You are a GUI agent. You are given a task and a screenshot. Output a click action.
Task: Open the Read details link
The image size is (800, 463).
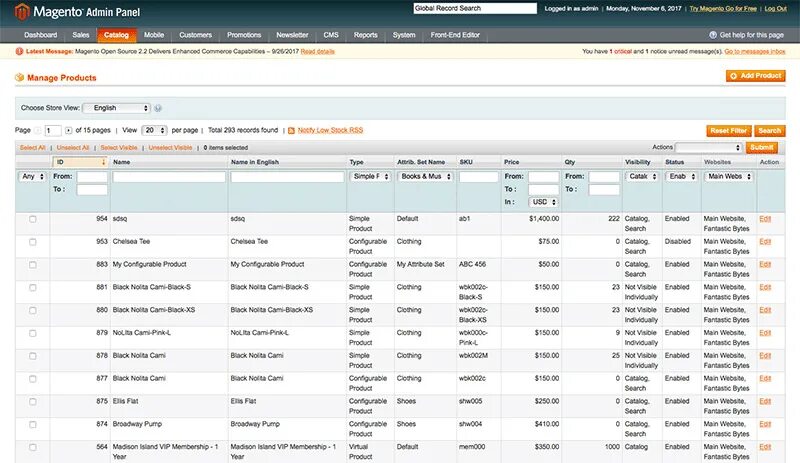[x=317, y=52]
